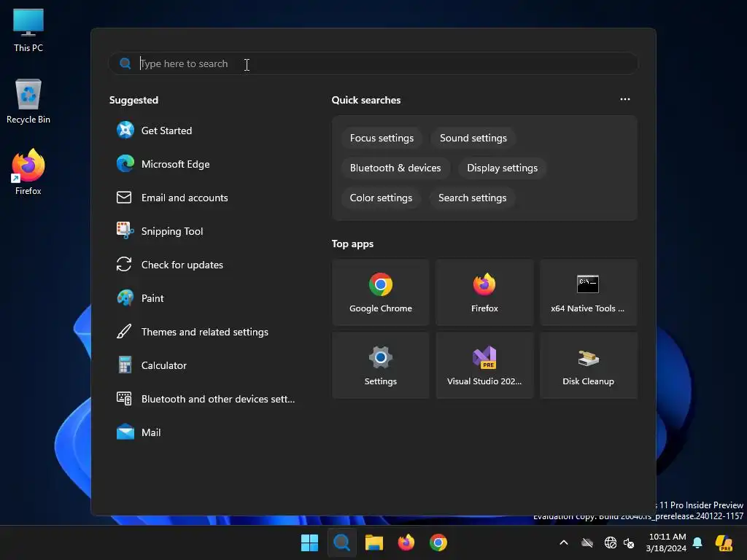The height and width of the screenshot is (560, 747).
Task: Click the Get Started icon in Suggested
Action: 125,130
